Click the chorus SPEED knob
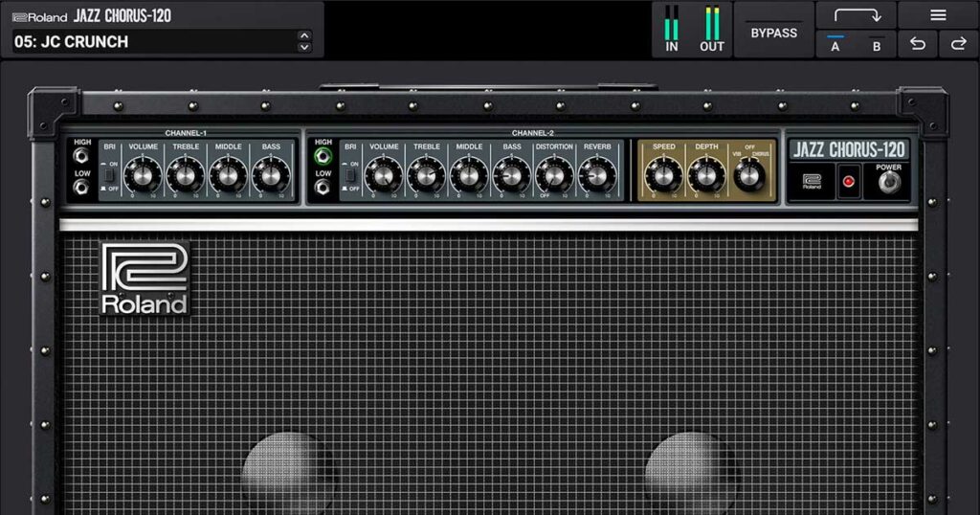This screenshot has width=980, height=515. tap(664, 175)
